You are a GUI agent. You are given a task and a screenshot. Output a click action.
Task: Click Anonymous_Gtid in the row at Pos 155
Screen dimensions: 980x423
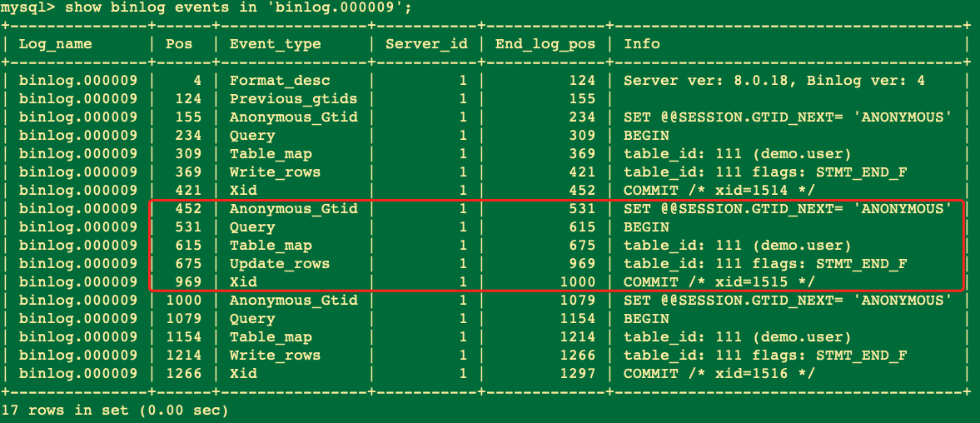point(293,117)
